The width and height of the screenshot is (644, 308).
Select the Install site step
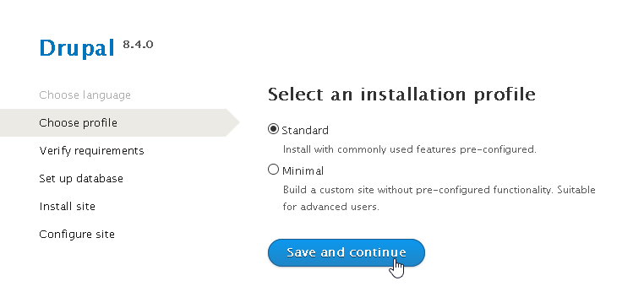[x=68, y=206]
